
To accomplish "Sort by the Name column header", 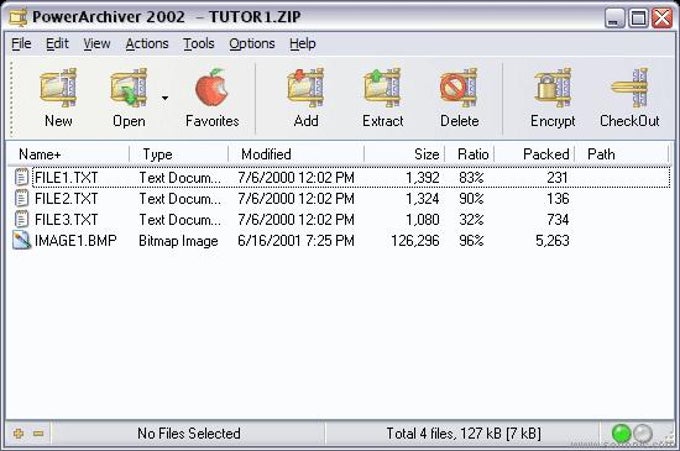I will [x=69, y=154].
